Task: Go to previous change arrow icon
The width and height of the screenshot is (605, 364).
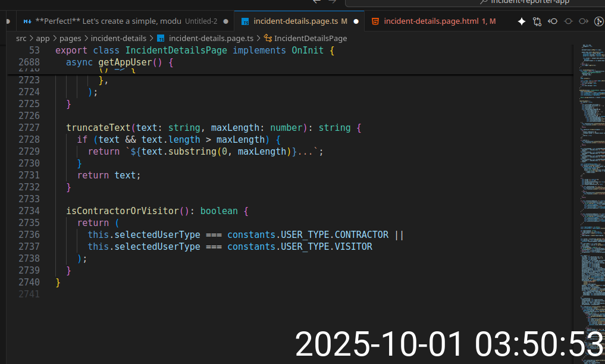Action: (553, 21)
